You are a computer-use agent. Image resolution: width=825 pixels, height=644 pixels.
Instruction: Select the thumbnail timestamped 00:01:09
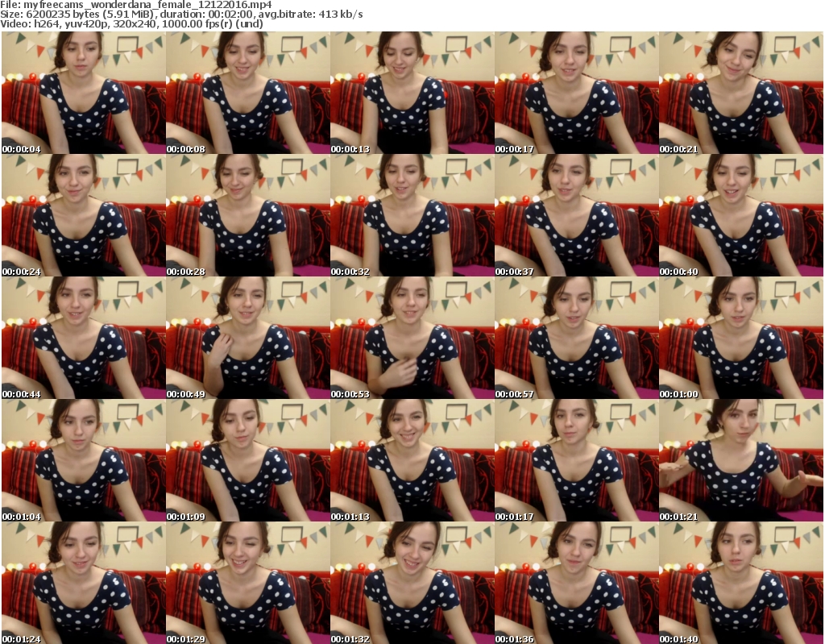248,460
